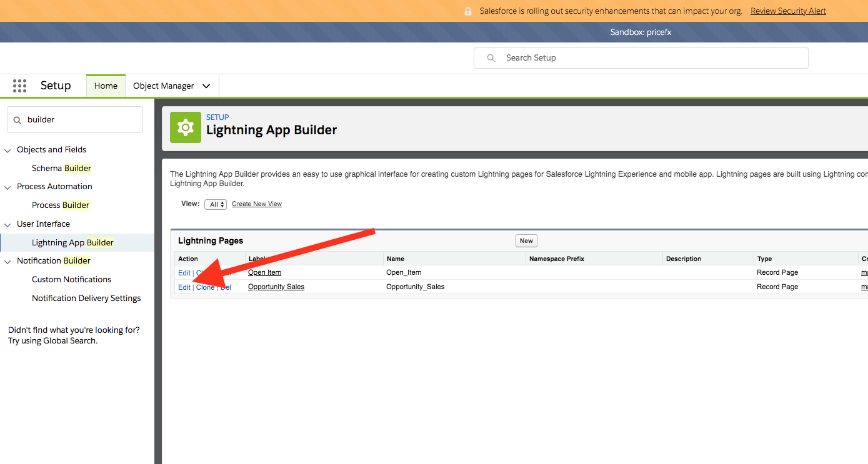This screenshot has height=464, width=868.
Task: Click the Quick Find search icon
Action: click(x=17, y=120)
